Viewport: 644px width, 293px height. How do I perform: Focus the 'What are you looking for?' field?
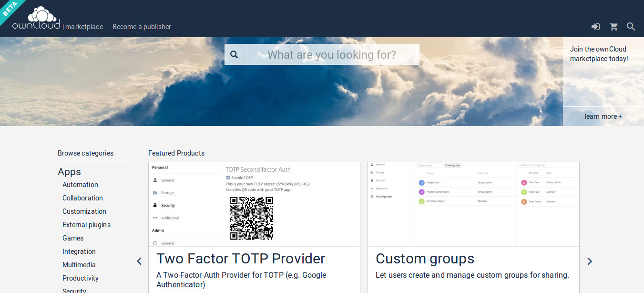332,54
